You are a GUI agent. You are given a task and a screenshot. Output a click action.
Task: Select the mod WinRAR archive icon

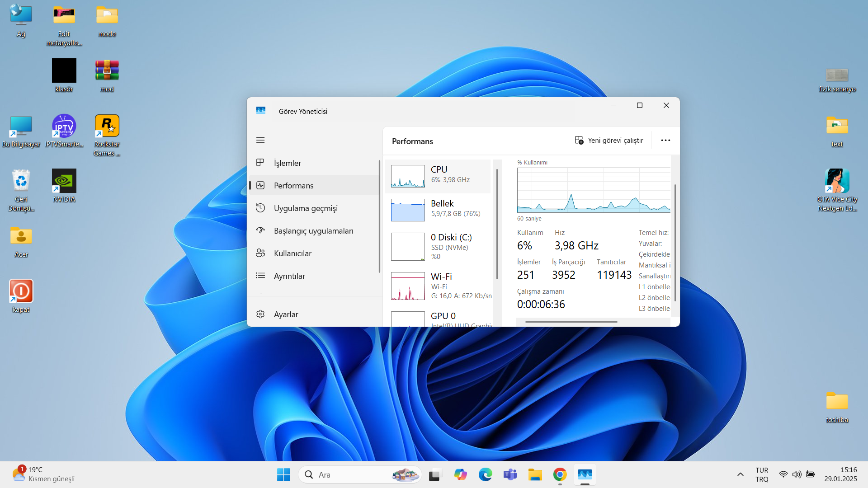(x=107, y=76)
